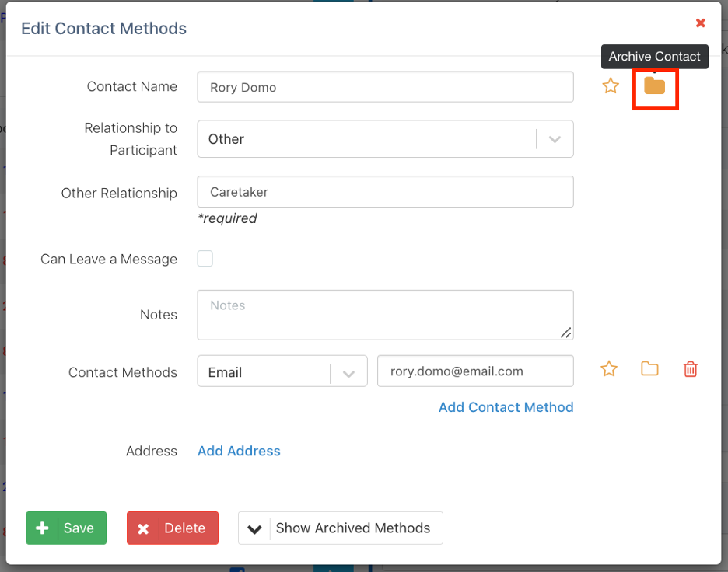Screen dimensions: 728x572
Task: Click the Add Contact Method link
Action: pyautogui.click(x=506, y=407)
